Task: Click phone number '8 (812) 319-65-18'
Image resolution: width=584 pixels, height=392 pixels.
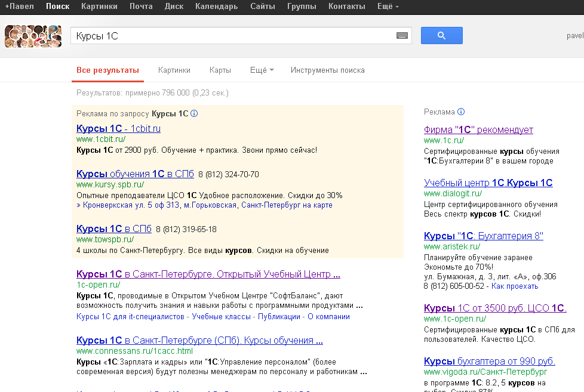Action: point(186,229)
